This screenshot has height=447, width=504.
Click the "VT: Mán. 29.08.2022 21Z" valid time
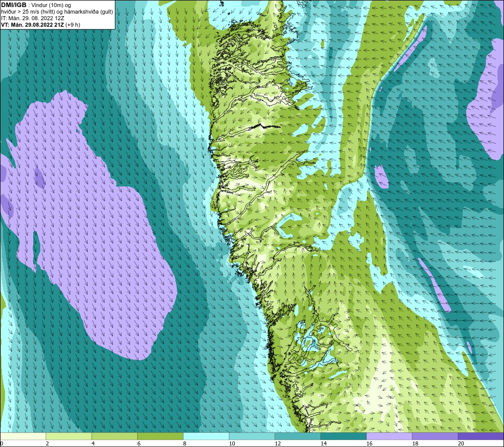point(32,25)
